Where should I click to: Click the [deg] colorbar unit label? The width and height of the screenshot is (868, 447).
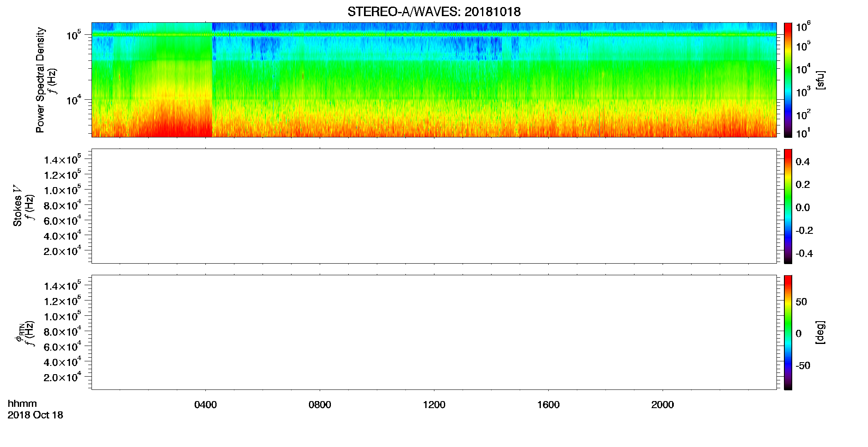click(820, 332)
